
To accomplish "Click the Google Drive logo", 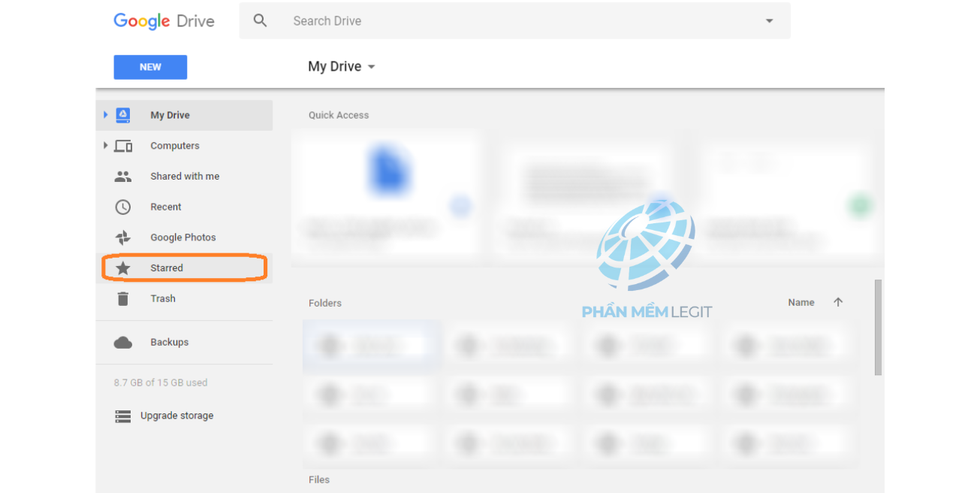I will pyautogui.click(x=164, y=21).
